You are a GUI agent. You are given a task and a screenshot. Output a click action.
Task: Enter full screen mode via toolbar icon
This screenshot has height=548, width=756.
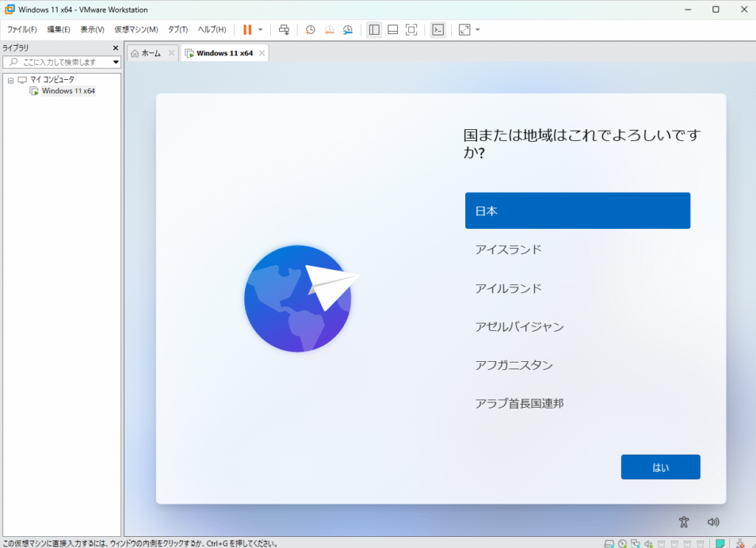412,30
